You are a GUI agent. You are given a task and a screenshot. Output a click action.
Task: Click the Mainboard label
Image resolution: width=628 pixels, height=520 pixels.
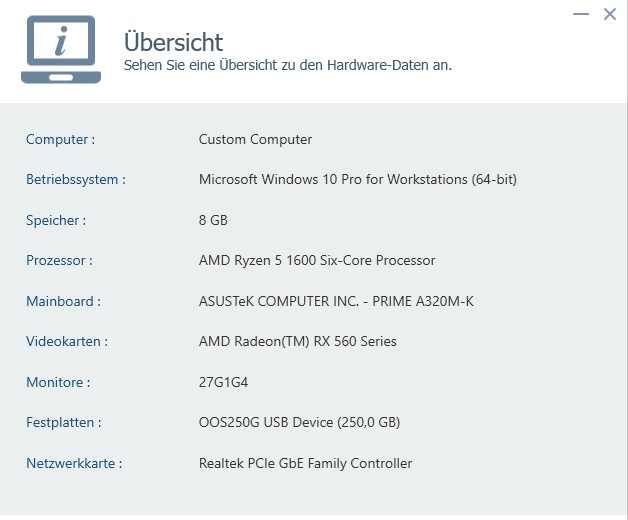[63, 301]
